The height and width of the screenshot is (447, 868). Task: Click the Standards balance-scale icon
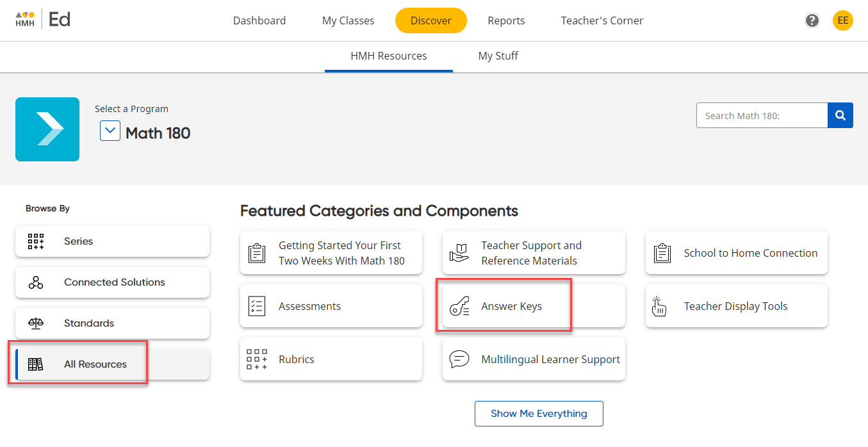pos(35,323)
